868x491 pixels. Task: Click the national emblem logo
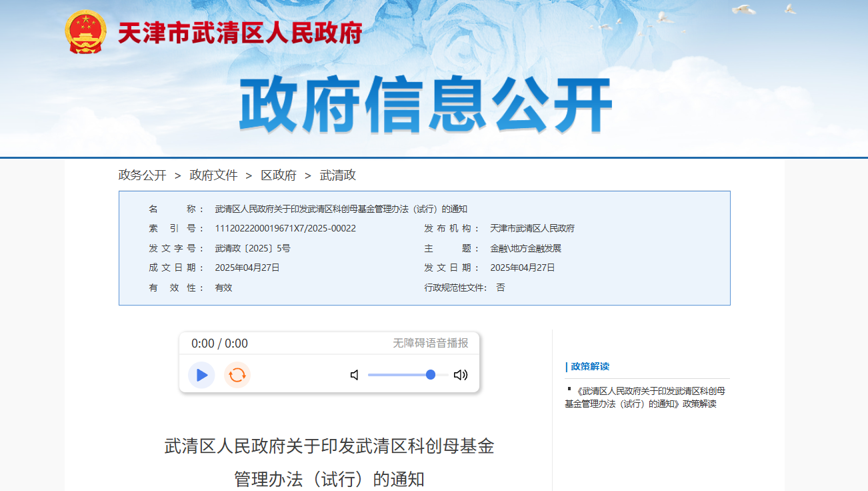pyautogui.click(x=85, y=32)
